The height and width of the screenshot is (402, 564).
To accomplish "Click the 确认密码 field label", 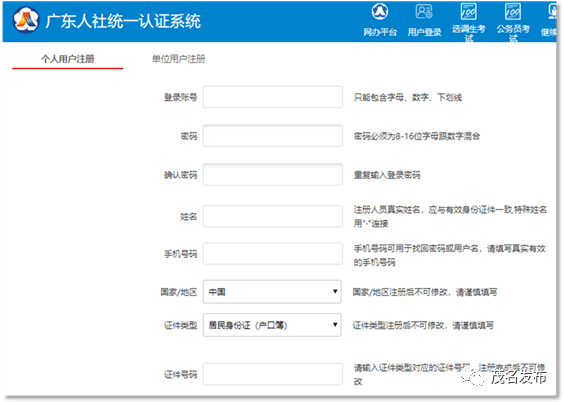I will click(x=181, y=175).
